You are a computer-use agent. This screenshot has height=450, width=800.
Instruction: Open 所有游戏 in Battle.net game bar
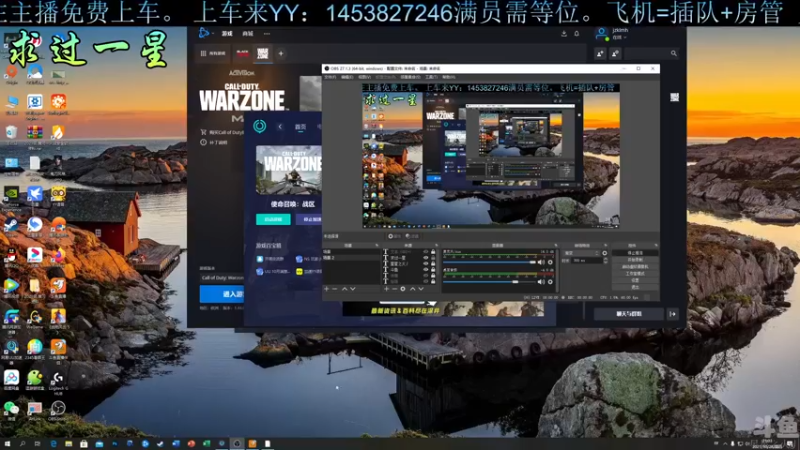[213, 53]
